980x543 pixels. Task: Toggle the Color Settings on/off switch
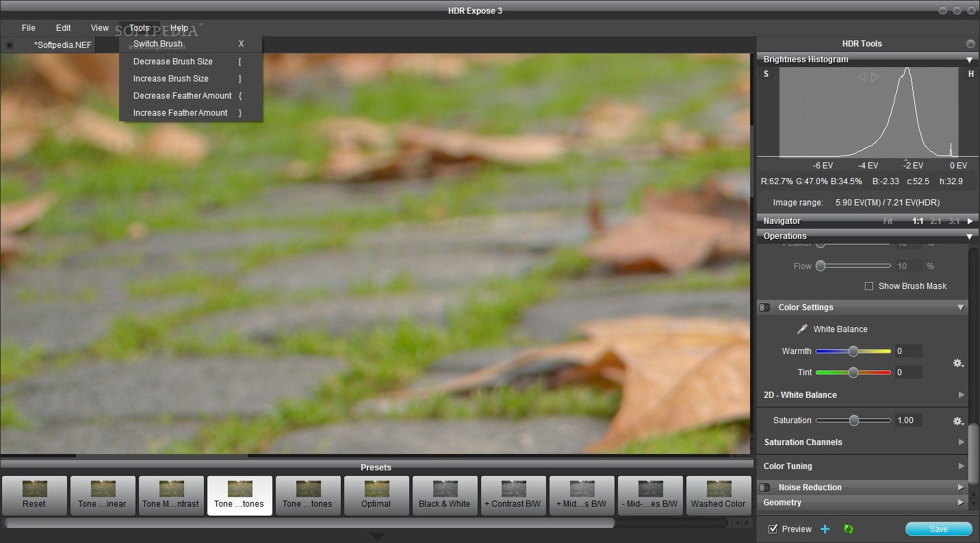click(x=764, y=307)
